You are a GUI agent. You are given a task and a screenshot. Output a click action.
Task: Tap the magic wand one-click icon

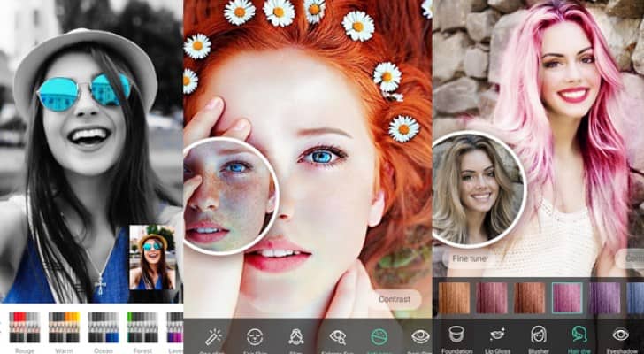[213, 336]
